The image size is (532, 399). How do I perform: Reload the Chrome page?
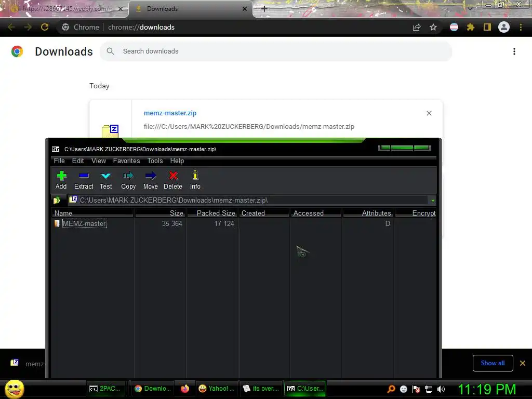(x=45, y=27)
